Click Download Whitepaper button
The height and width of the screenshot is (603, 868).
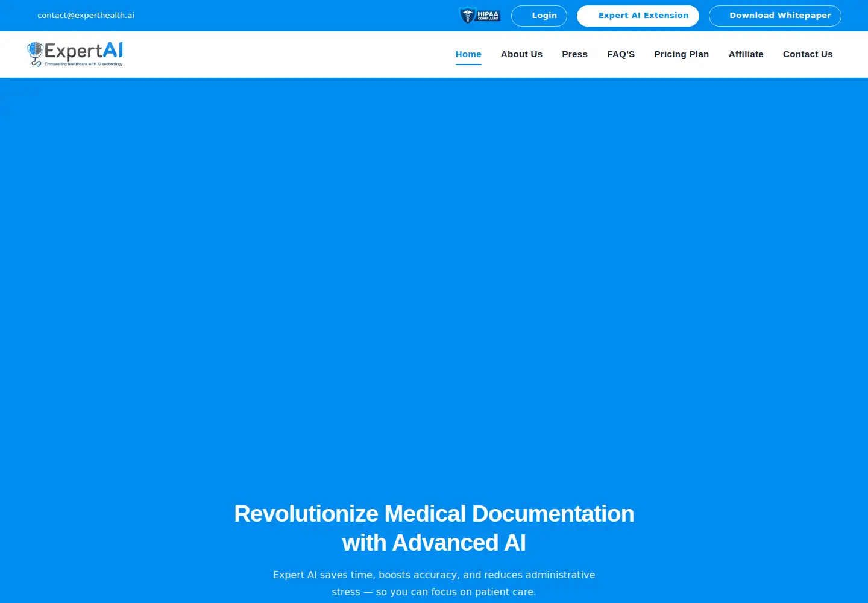click(x=775, y=16)
